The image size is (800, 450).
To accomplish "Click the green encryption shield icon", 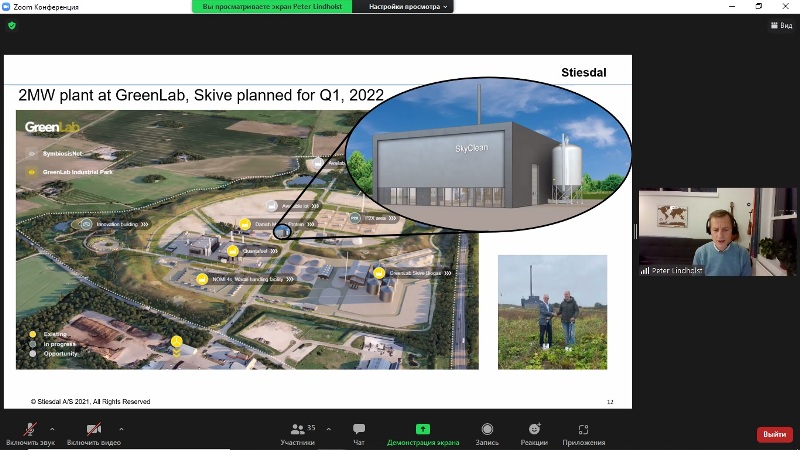I will pyautogui.click(x=12, y=25).
